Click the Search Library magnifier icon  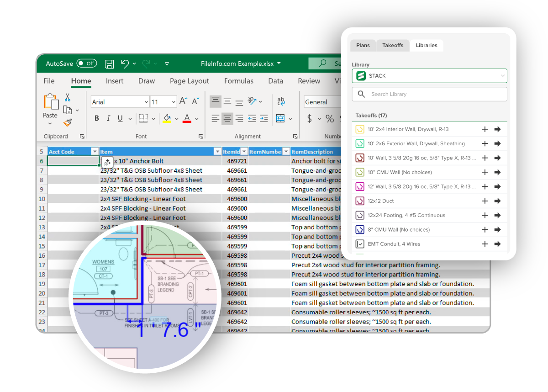click(x=361, y=94)
